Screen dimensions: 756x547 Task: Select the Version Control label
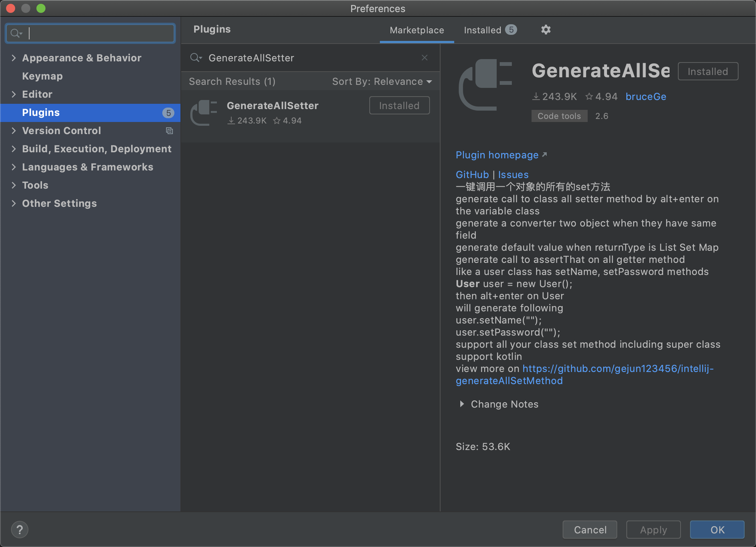tap(61, 131)
